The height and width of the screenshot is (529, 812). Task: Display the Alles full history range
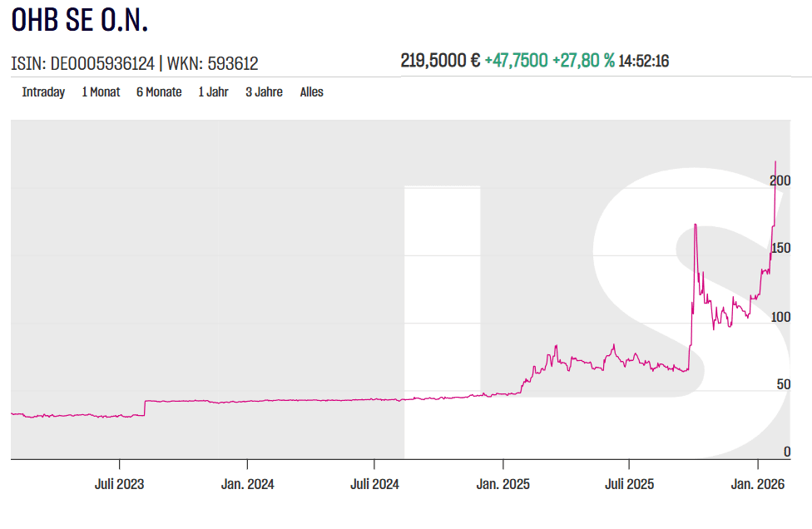click(312, 92)
